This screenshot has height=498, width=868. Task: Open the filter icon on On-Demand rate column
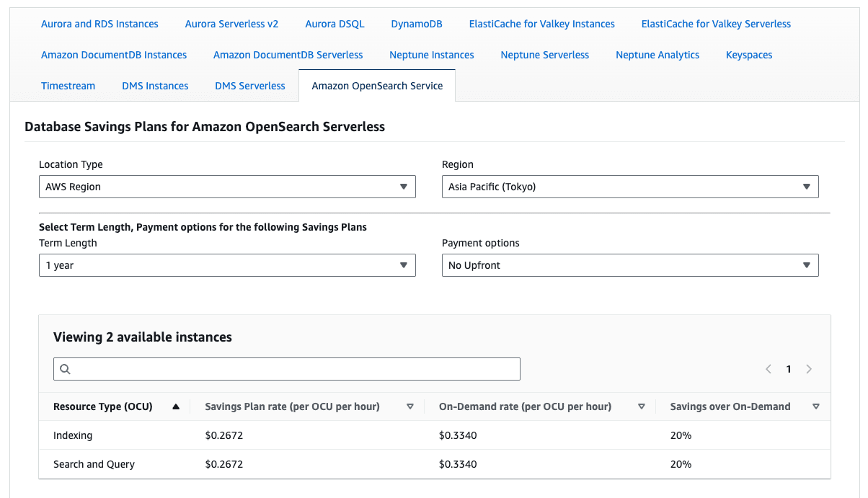pyautogui.click(x=642, y=406)
